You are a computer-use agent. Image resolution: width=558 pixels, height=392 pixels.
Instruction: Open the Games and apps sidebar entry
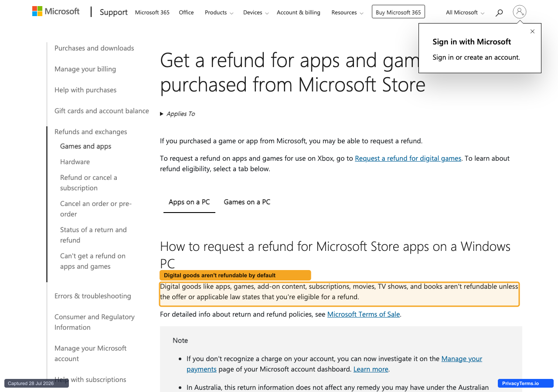tap(85, 146)
